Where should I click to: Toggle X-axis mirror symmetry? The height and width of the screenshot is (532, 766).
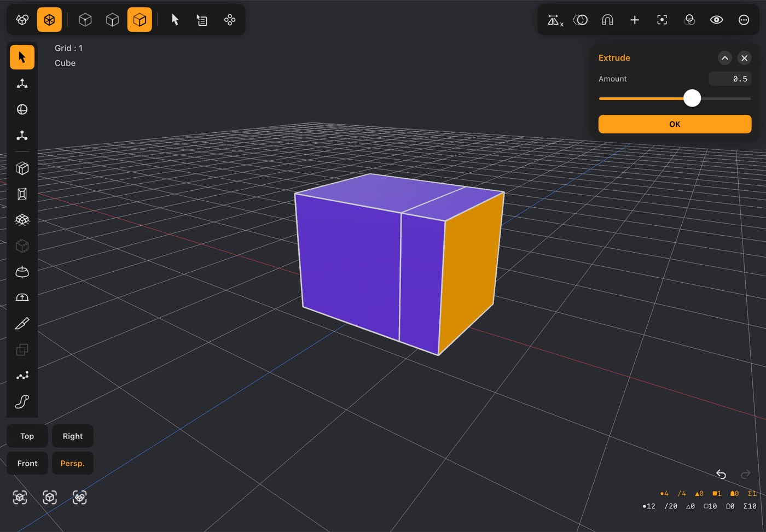tap(555, 20)
